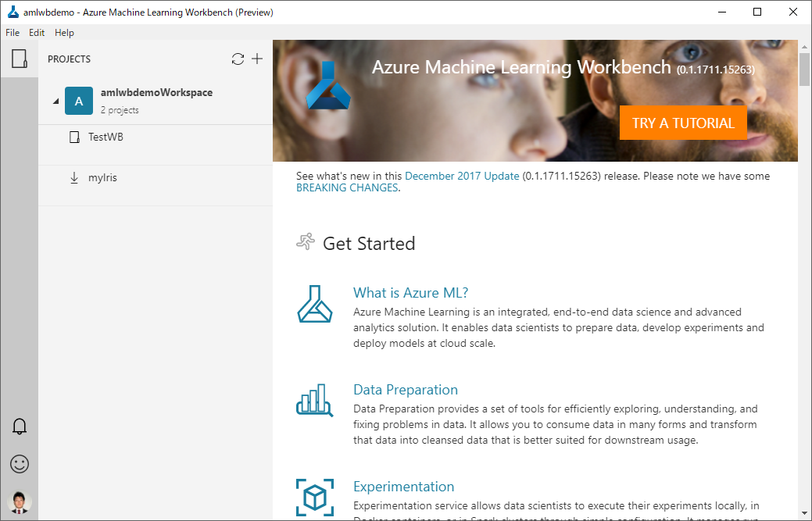
Task: Add a new project with plus icon
Action: (x=257, y=59)
